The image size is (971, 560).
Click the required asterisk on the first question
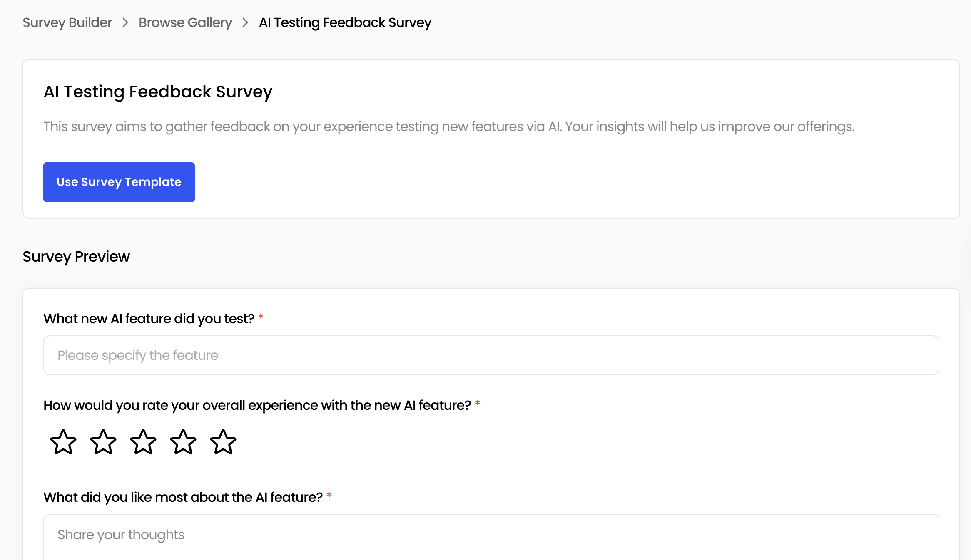coord(261,316)
